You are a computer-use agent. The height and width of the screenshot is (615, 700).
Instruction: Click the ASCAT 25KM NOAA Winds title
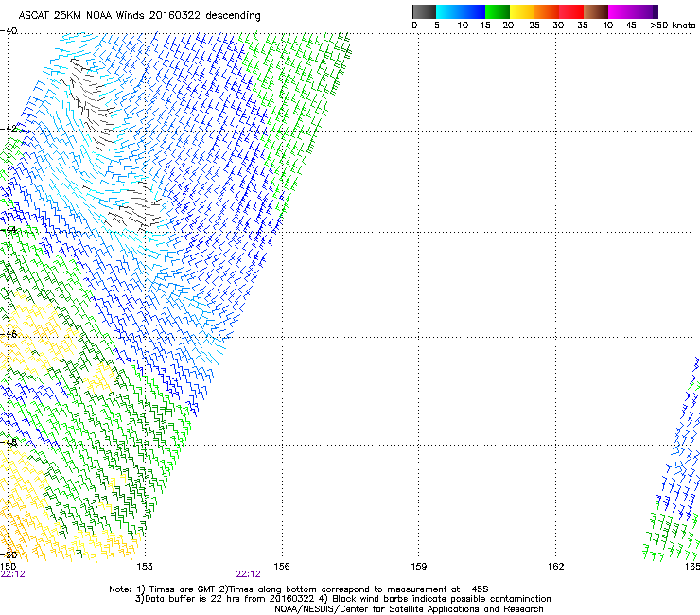point(139,16)
